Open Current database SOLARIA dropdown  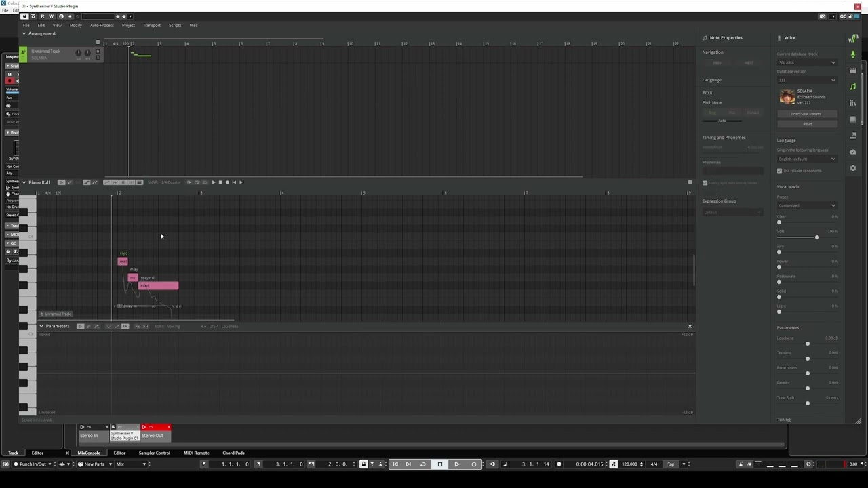click(807, 62)
